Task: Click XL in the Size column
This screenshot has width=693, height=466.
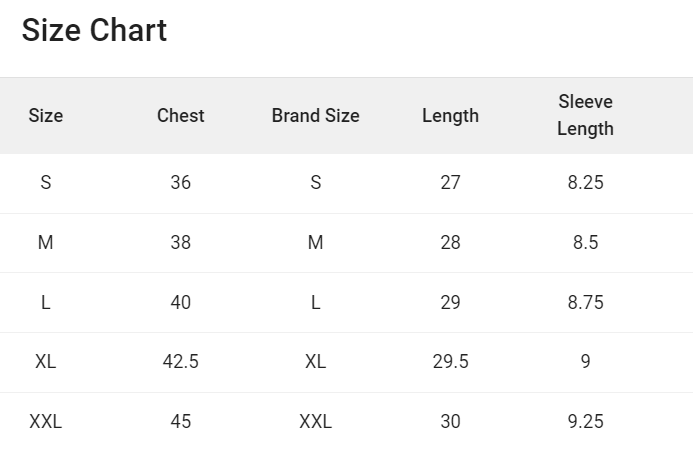Action: (x=46, y=362)
